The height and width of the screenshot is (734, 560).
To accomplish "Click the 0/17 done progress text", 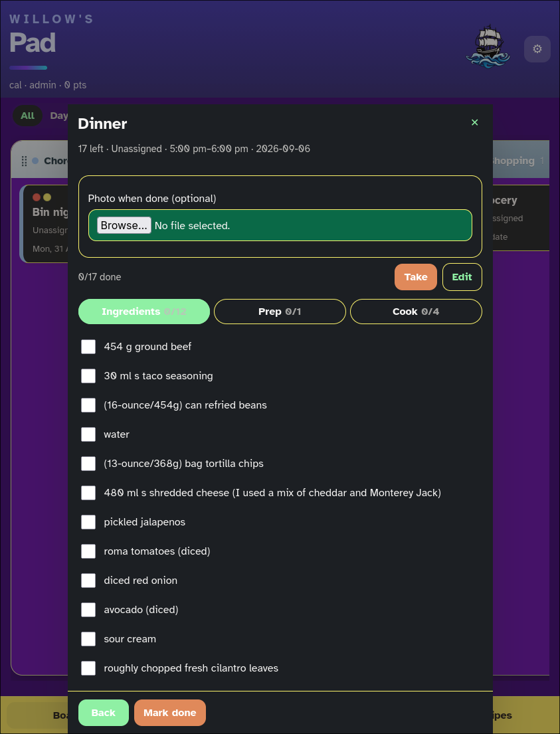I will tap(100, 276).
